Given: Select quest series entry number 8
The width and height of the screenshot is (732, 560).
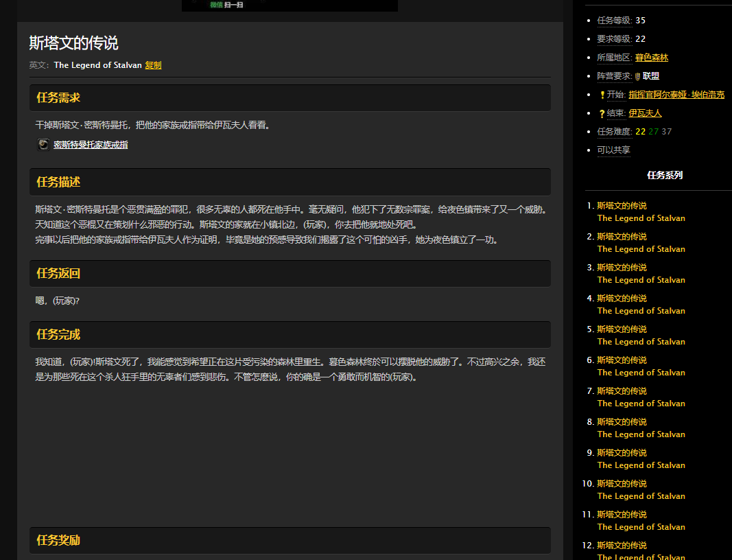Looking at the screenshot, I should point(622,422).
